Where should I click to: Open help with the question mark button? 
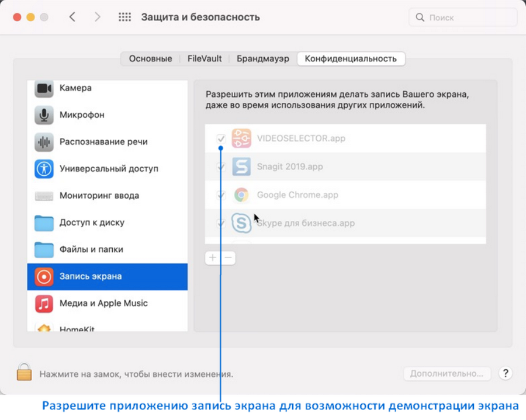pyautogui.click(x=506, y=373)
